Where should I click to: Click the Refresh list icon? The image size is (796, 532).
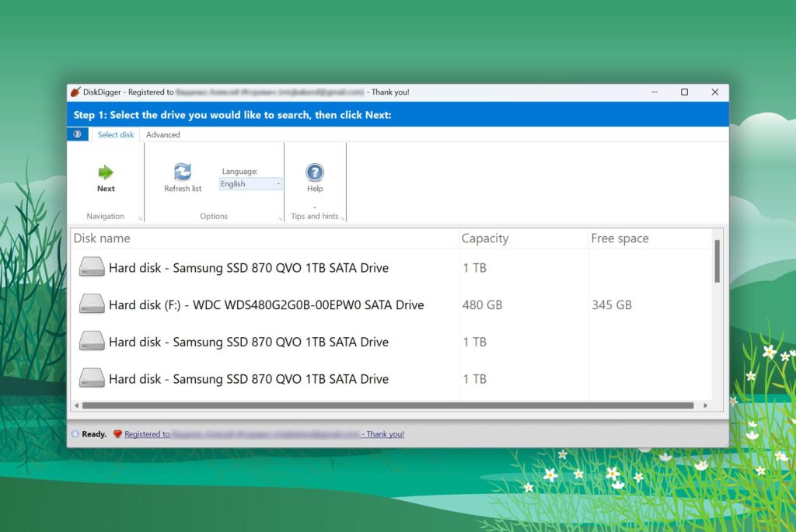click(x=183, y=172)
